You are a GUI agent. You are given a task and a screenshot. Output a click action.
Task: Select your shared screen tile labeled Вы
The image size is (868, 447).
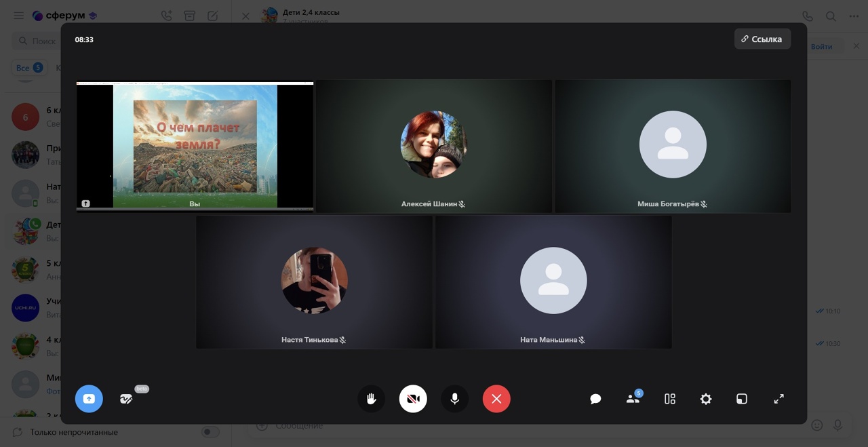(x=195, y=146)
